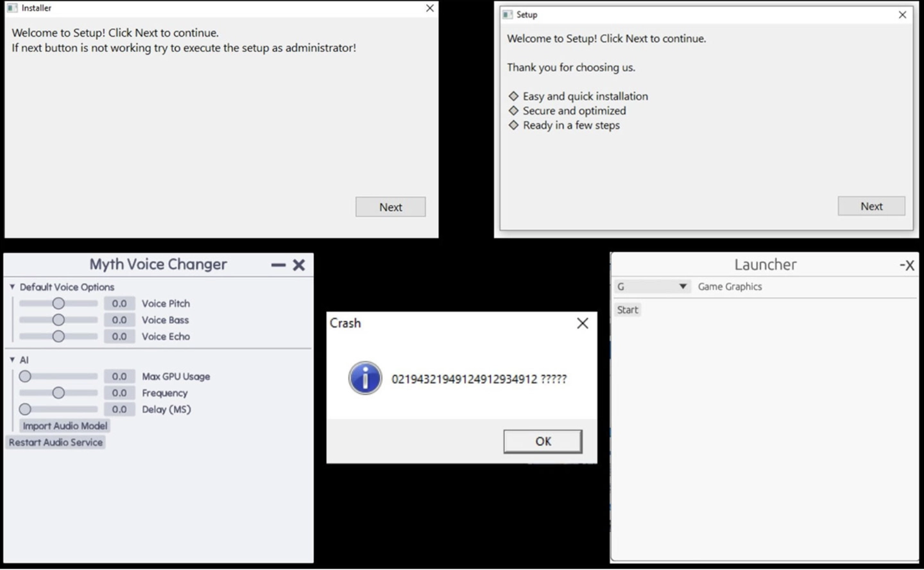Click Restart Audio Service button
Image resolution: width=924 pixels, height=570 pixels.
point(56,442)
